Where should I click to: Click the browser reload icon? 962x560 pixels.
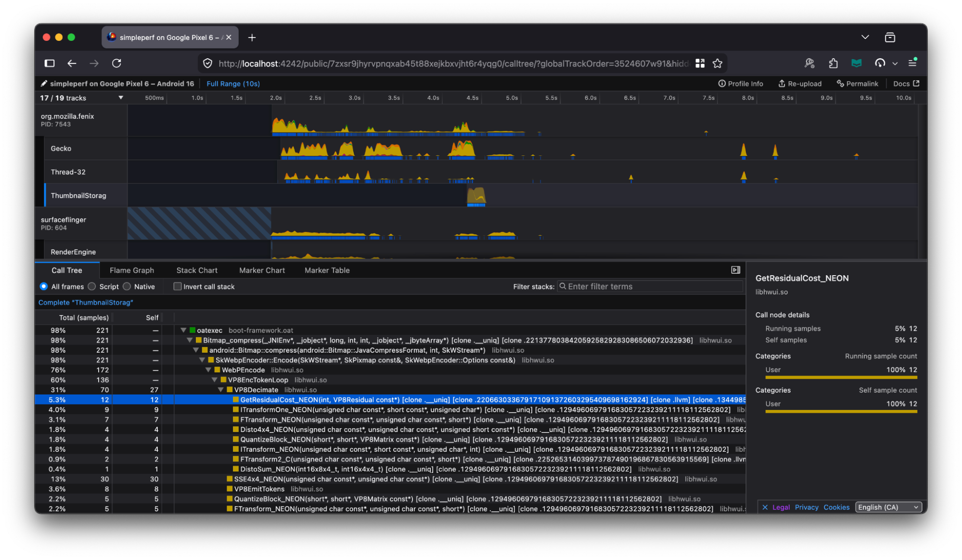[116, 63]
